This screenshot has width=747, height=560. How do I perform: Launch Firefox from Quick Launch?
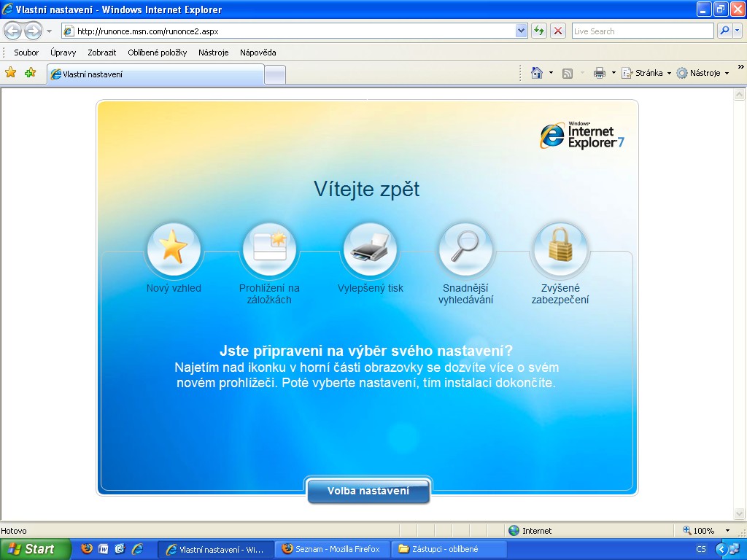click(87, 548)
